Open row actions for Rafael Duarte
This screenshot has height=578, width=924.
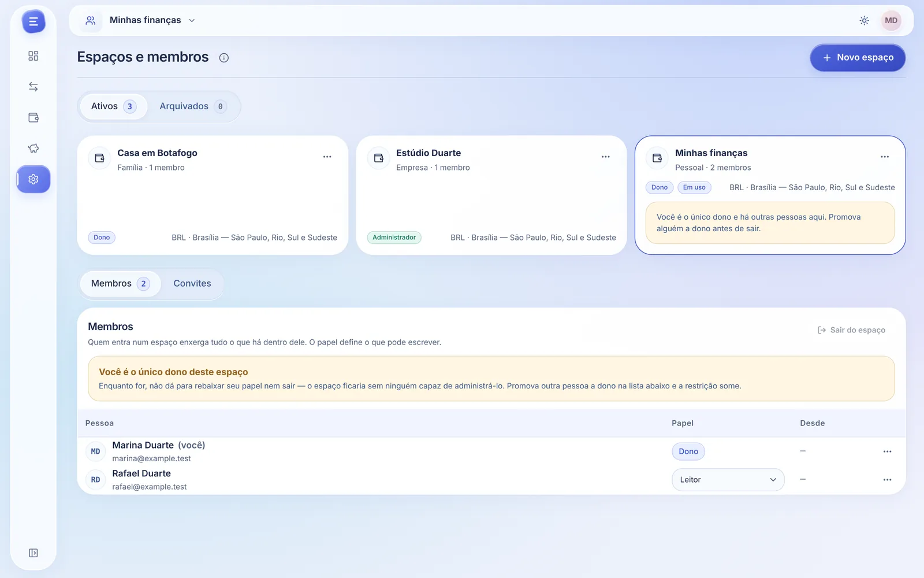click(x=887, y=480)
